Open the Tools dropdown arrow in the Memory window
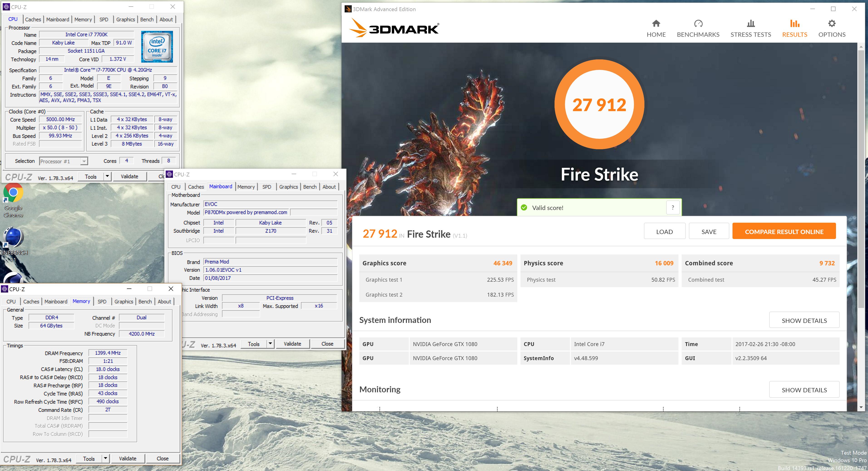This screenshot has height=471, width=868. click(106, 459)
